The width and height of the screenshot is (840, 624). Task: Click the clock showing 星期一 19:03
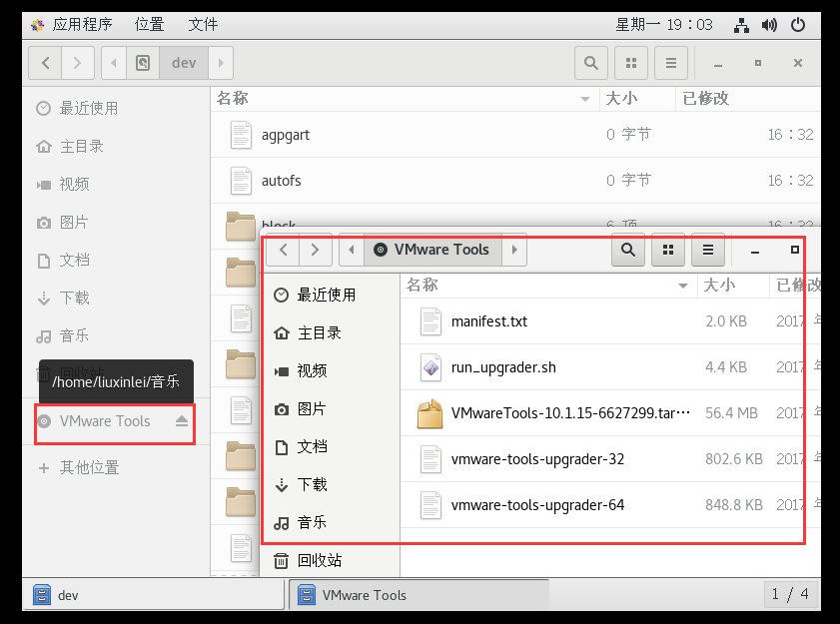664,25
